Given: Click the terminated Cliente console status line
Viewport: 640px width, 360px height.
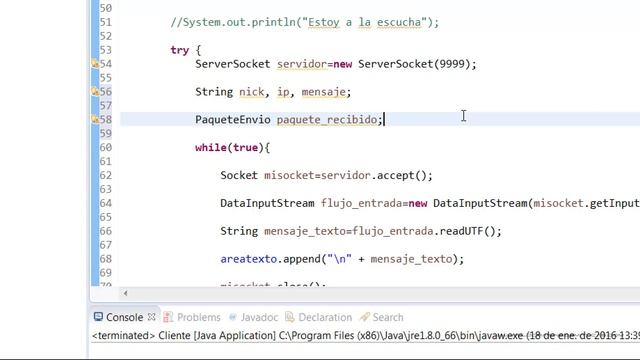Looking at the screenshot, I should (366, 336).
